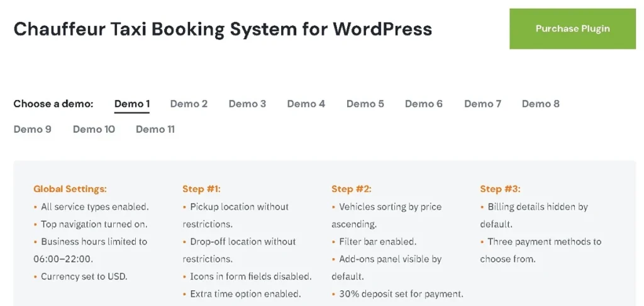Viewport: 644px width, 306px height.
Task: Click the Purchase Plugin button
Action: [x=572, y=28]
